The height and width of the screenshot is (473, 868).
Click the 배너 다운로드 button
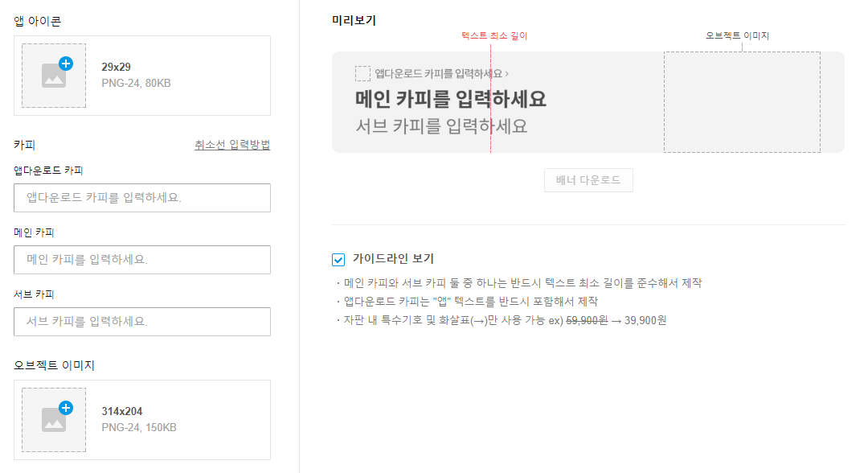pyautogui.click(x=588, y=180)
